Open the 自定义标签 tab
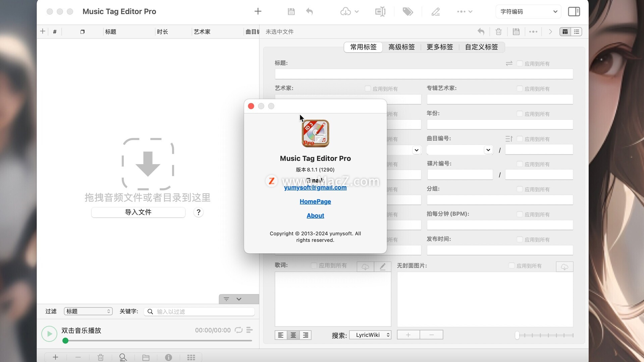 (481, 47)
